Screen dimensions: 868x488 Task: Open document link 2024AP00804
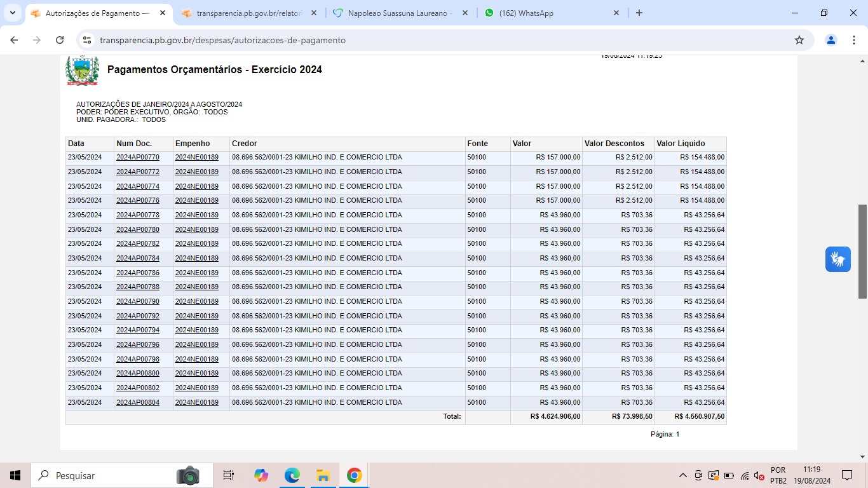pos(138,402)
